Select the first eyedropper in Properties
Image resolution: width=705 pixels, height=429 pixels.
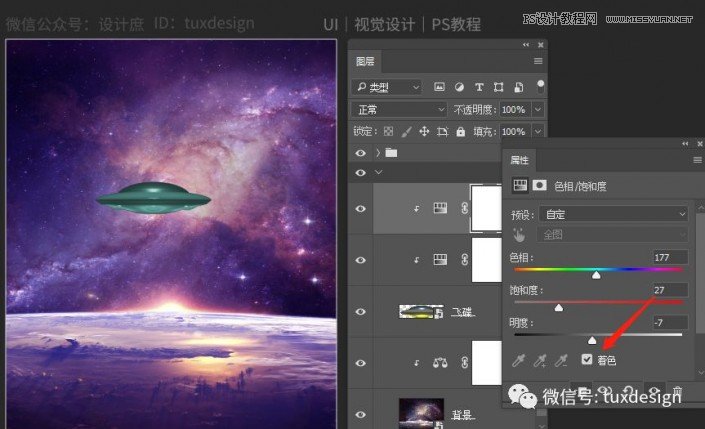tap(518, 360)
